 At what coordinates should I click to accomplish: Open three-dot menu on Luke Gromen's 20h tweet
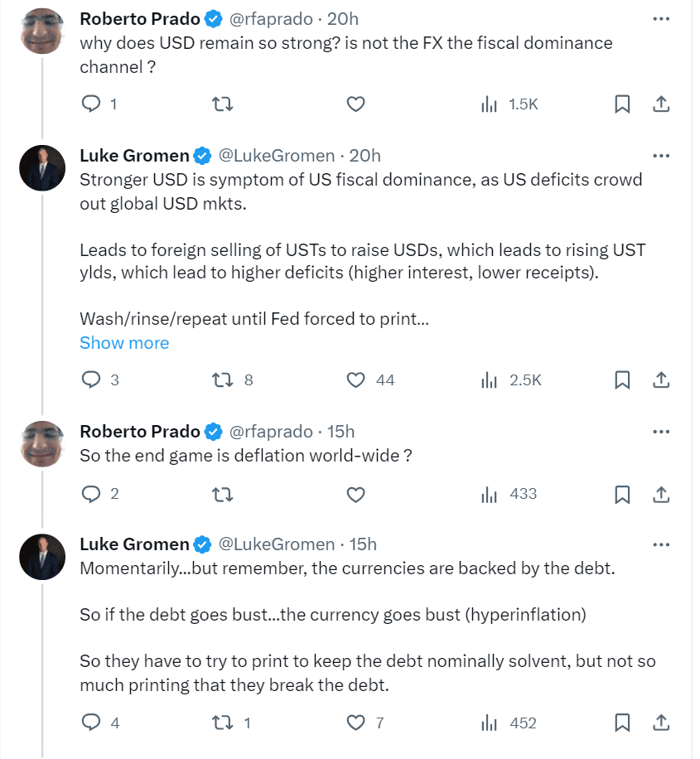point(661,156)
